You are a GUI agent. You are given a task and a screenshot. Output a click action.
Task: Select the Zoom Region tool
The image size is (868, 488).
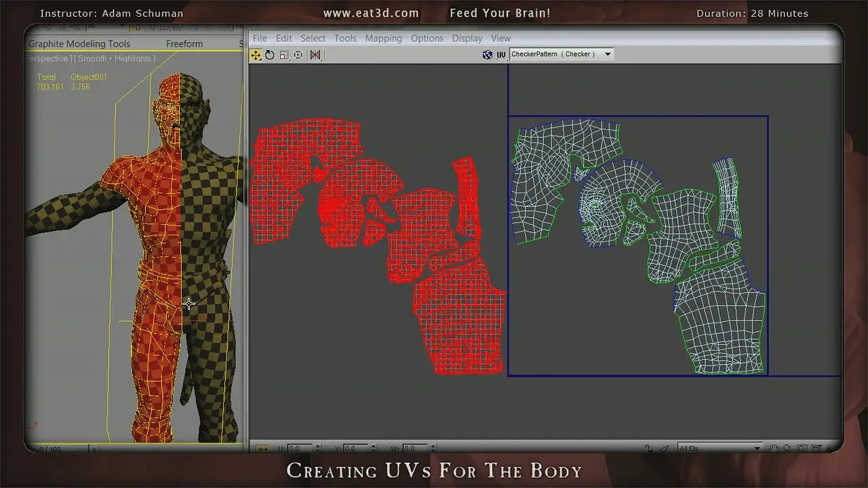click(802, 448)
